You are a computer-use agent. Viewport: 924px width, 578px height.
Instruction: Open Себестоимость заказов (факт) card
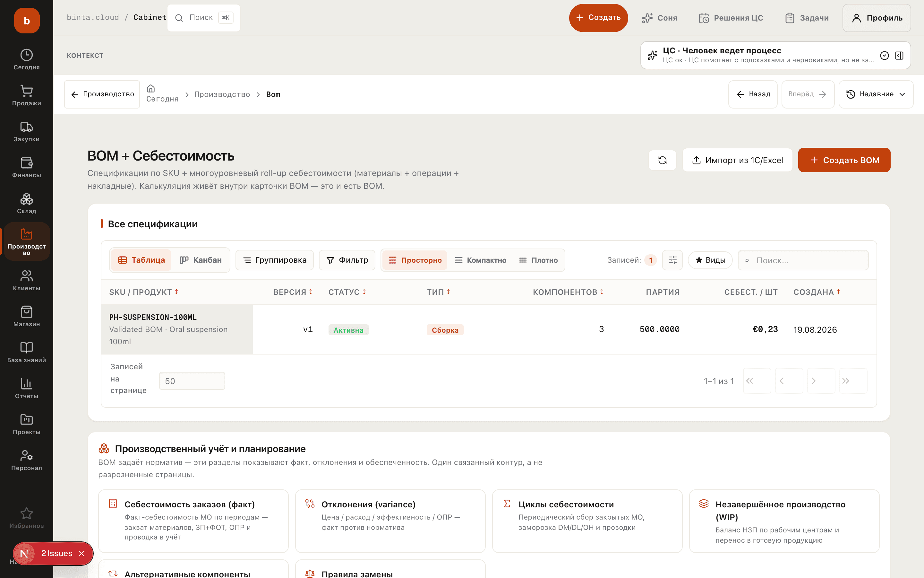[x=193, y=521]
